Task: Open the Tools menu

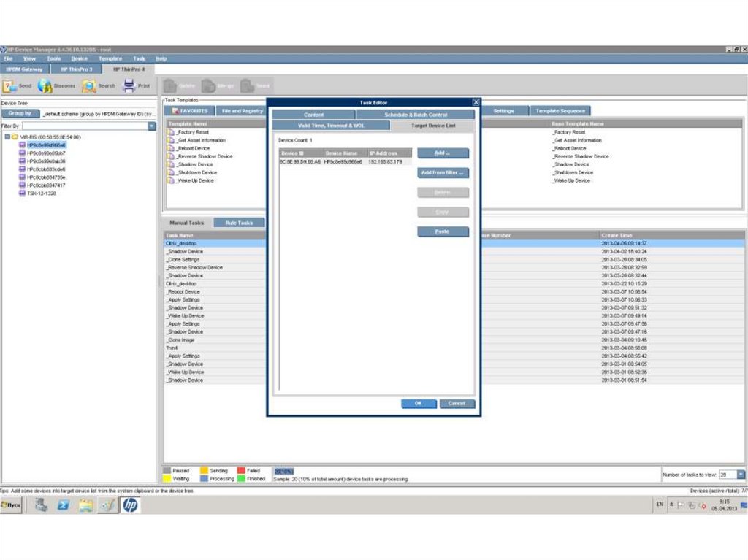Action: (x=54, y=58)
